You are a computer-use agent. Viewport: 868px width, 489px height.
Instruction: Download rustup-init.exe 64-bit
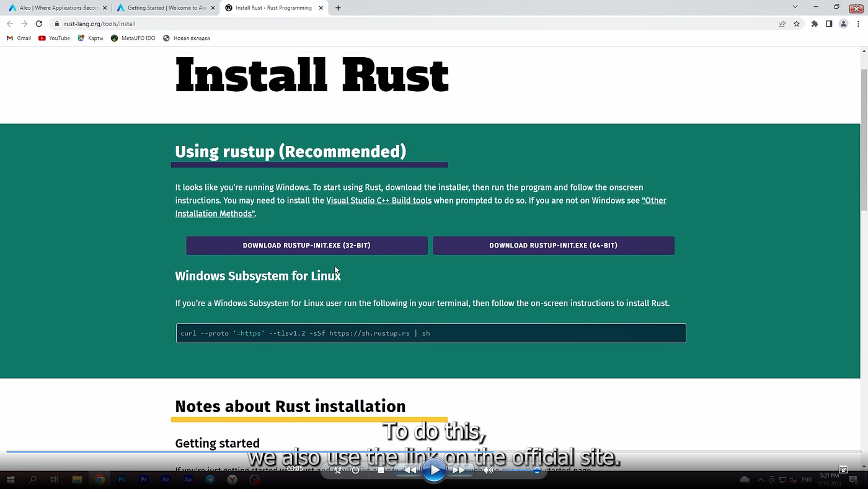[x=553, y=245]
